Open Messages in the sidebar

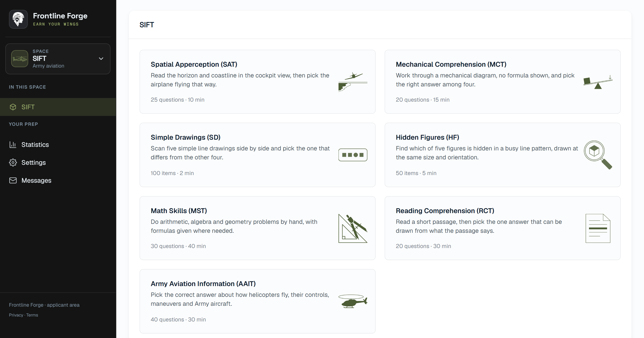[x=58, y=180]
